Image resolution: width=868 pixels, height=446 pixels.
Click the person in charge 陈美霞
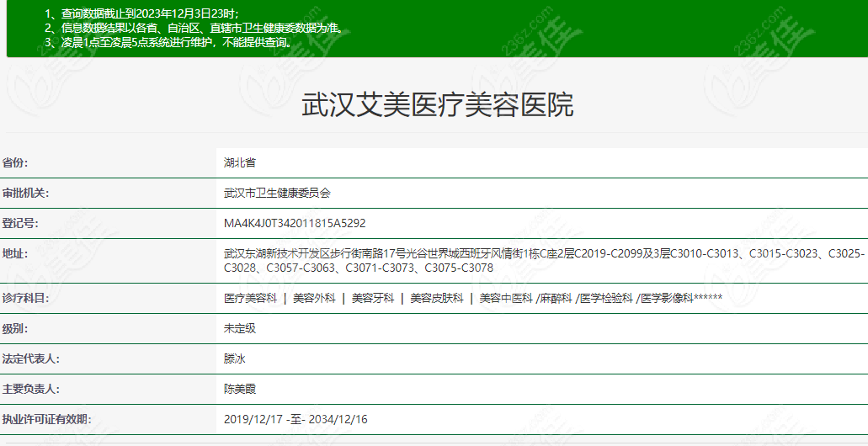tap(240, 390)
